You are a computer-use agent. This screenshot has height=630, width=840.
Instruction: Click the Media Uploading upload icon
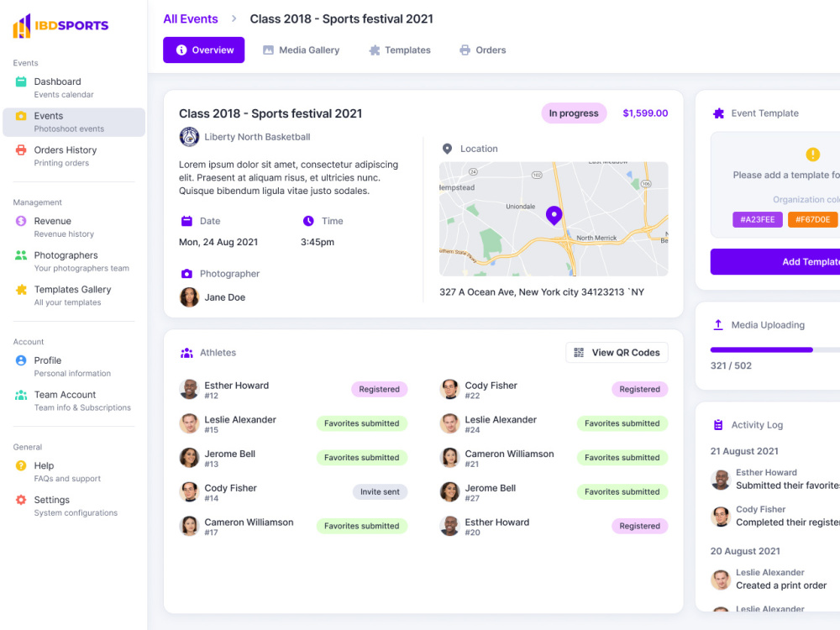(718, 324)
